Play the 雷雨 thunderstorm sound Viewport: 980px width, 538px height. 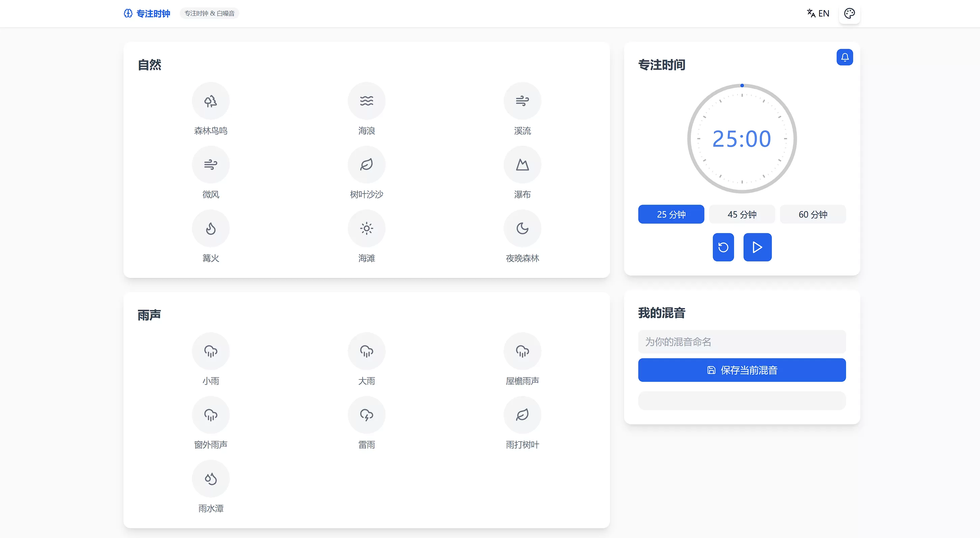click(x=366, y=415)
